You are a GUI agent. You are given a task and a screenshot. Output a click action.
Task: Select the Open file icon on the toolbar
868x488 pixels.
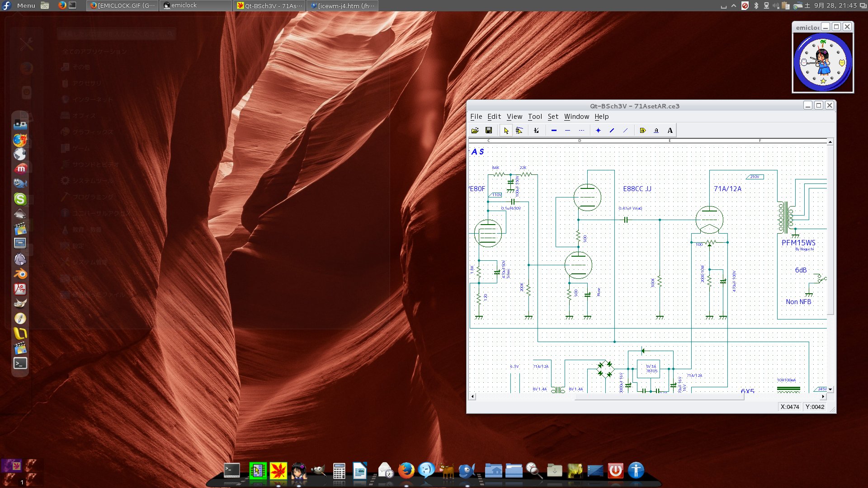pos(475,131)
